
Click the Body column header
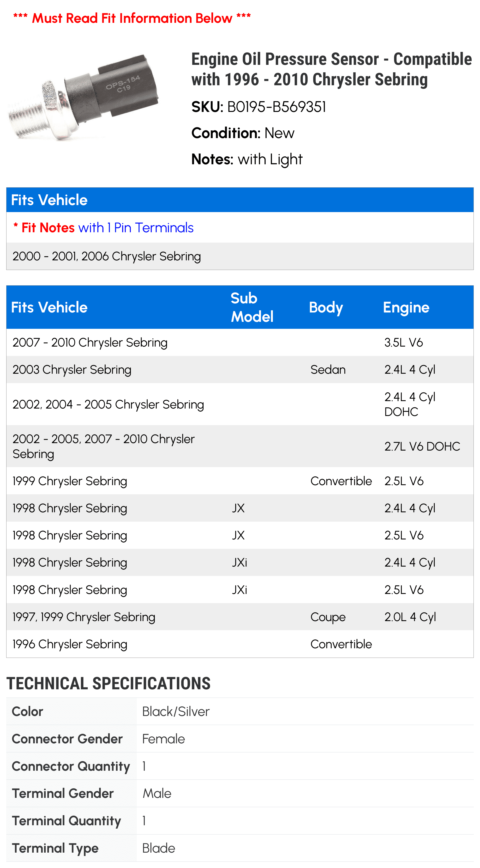[x=326, y=308]
